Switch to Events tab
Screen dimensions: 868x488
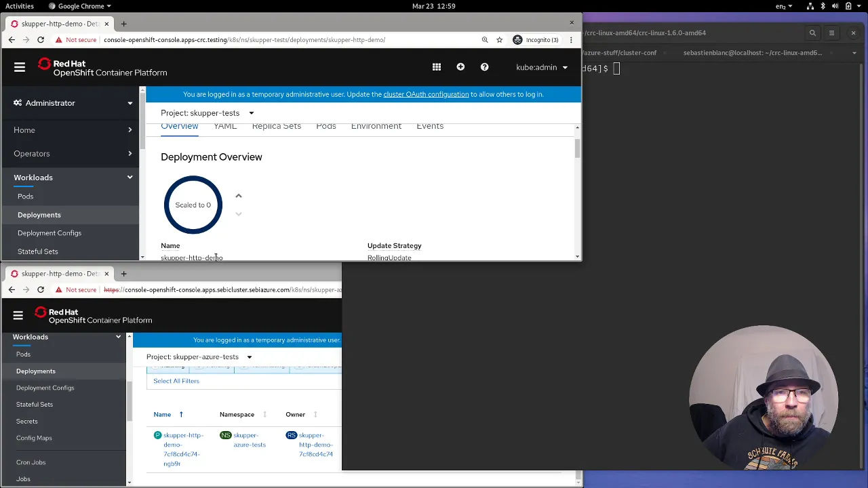(x=430, y=126)
